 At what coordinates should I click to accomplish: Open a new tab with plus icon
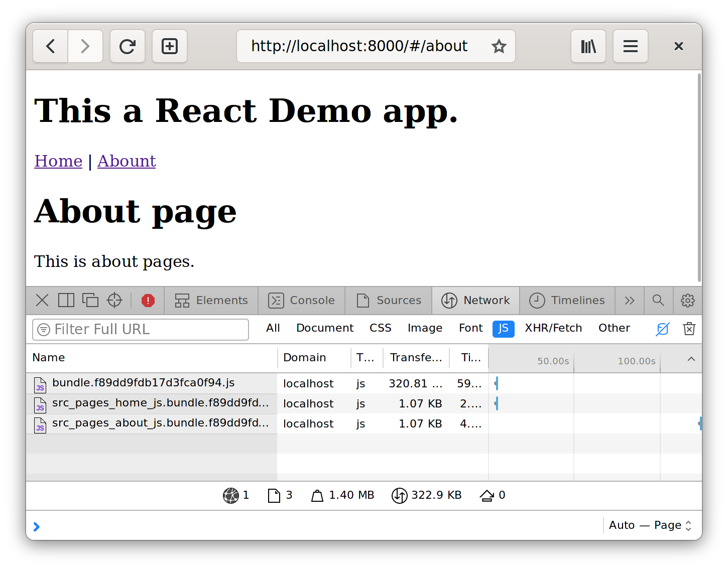[x=170, y=47]
